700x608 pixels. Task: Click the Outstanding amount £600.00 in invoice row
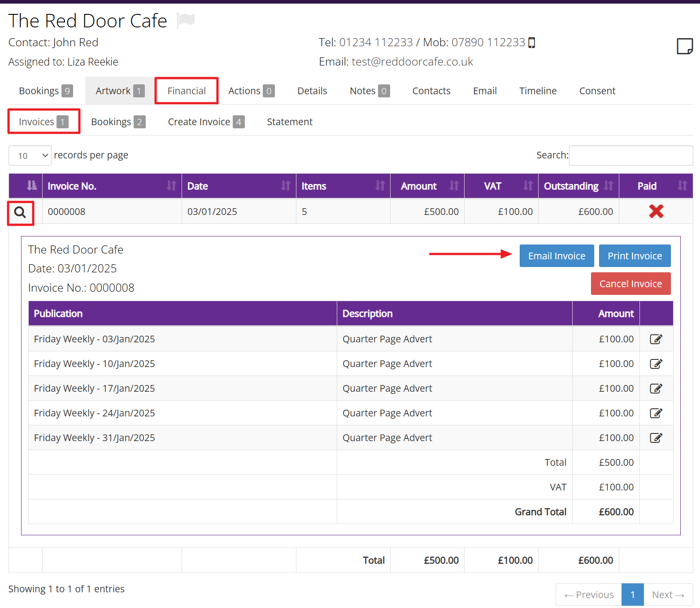(x=596, y=212)
